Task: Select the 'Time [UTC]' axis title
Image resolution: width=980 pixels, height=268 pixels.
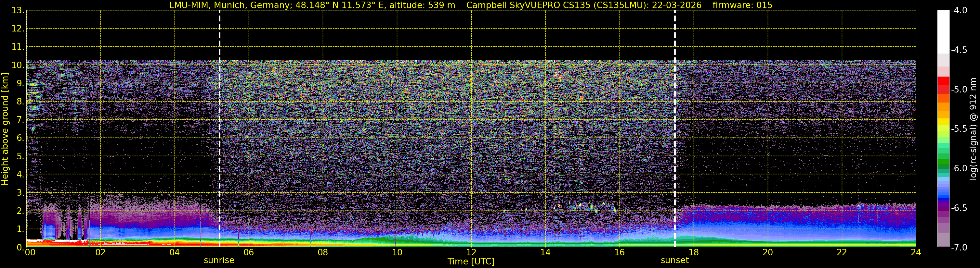Action: tap(471, 262)
